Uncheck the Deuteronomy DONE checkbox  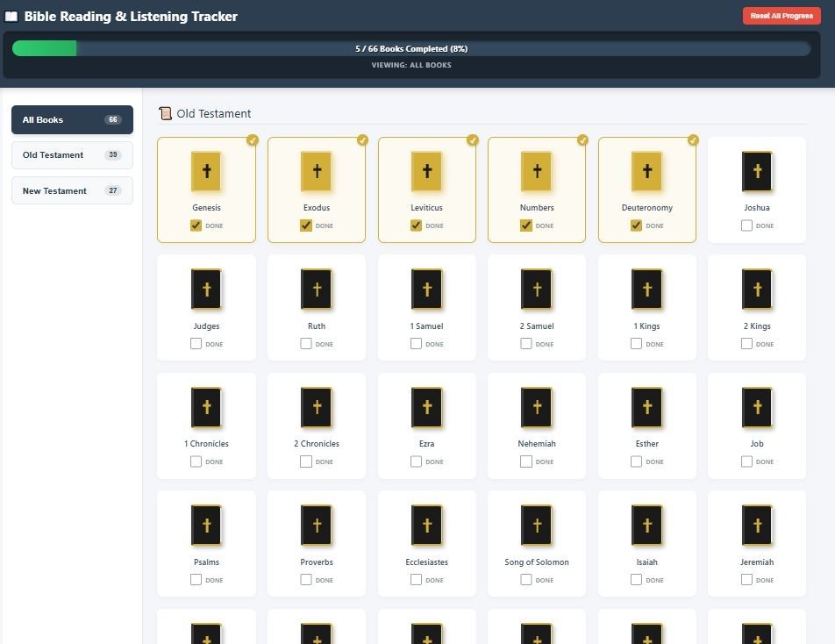click(x=636, y=225)
